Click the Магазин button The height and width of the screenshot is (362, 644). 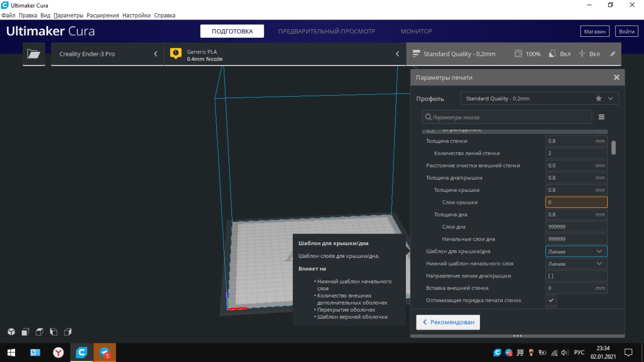tap(595, 31)
